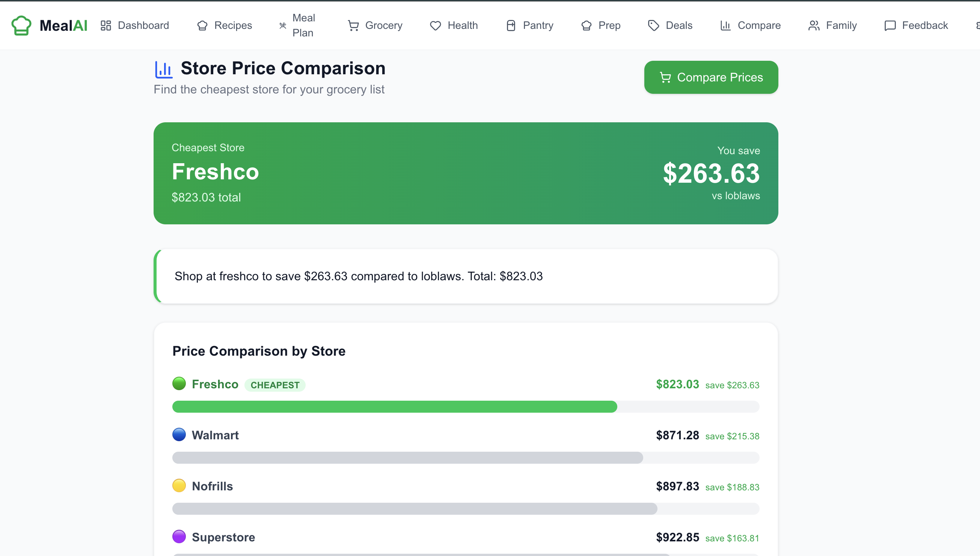Click the Dashboard grid icon
This screenshot has width=980, height=556.
(106, 26)
